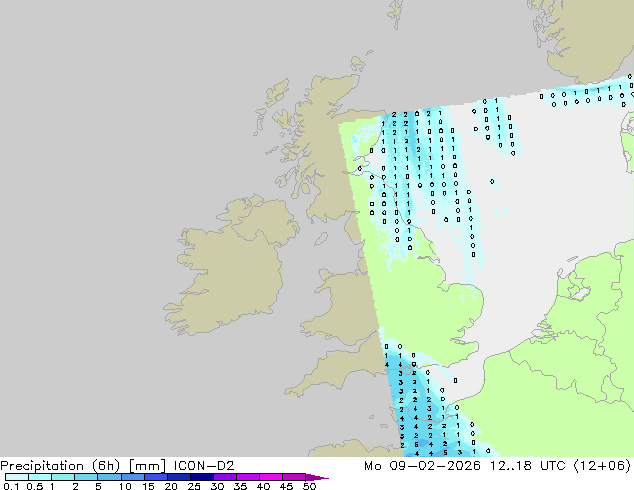Click the '12..18 UTC' time range text
The image size is (634, 490).
(x=527, y=466)
